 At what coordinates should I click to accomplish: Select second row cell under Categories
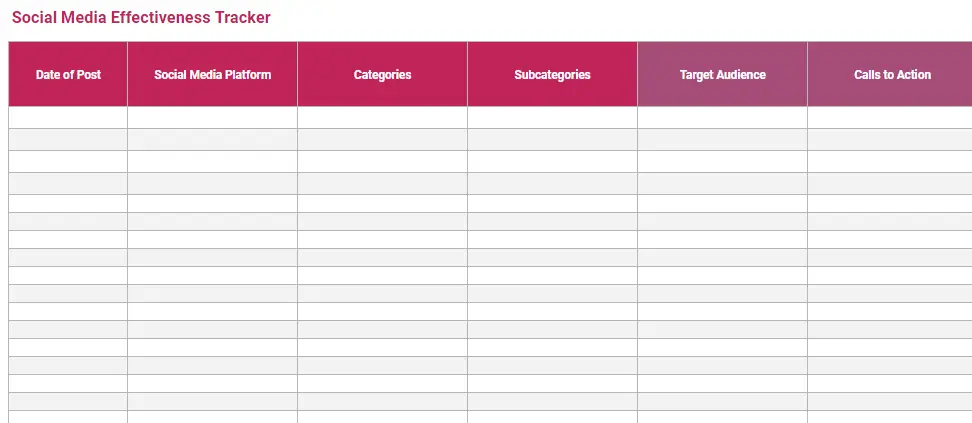(x=382, y=140)
